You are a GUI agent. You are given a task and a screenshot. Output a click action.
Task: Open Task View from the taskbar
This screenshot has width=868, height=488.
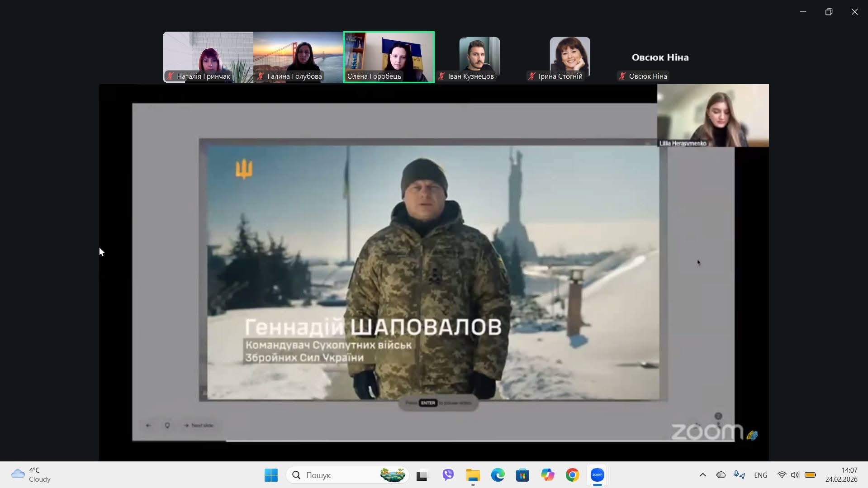(422, 475)
